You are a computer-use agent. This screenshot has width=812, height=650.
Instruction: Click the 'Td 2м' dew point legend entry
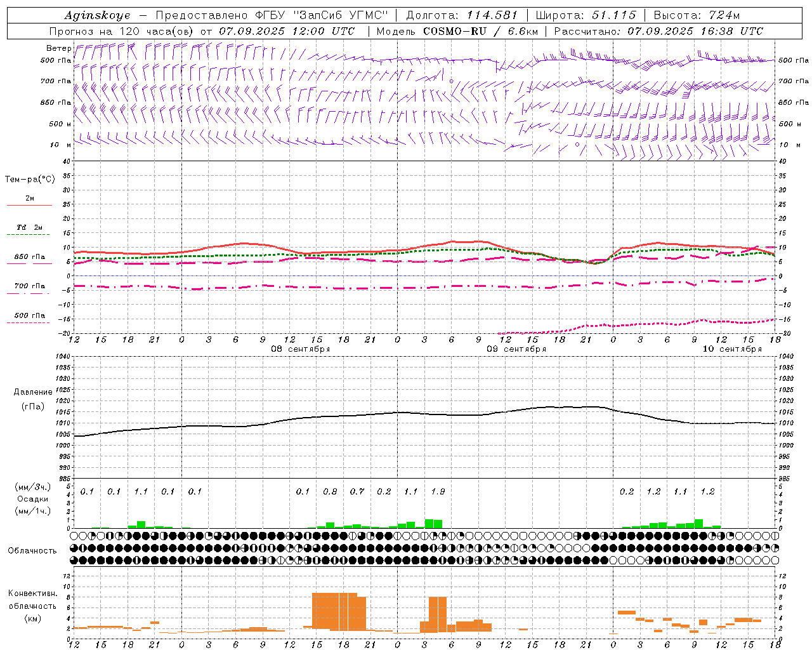point(29,227)
